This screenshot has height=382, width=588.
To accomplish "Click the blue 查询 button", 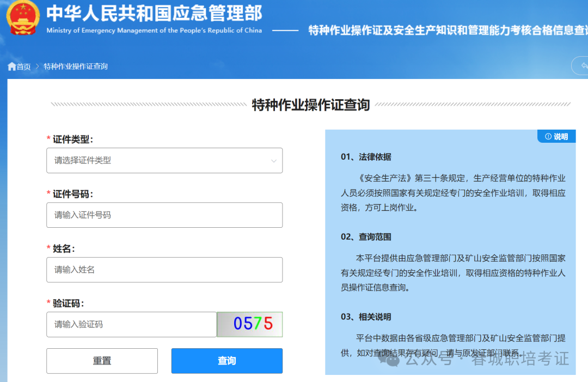I will 227,361.
